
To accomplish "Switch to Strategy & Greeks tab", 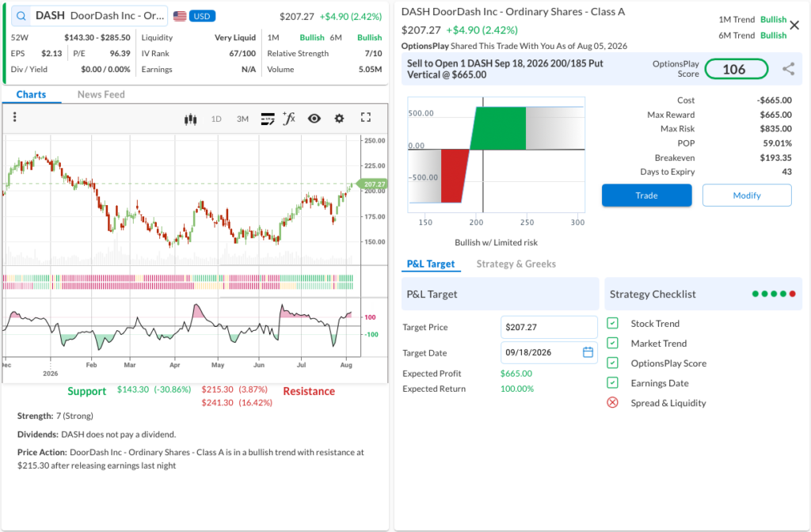I will coord(516,264).
